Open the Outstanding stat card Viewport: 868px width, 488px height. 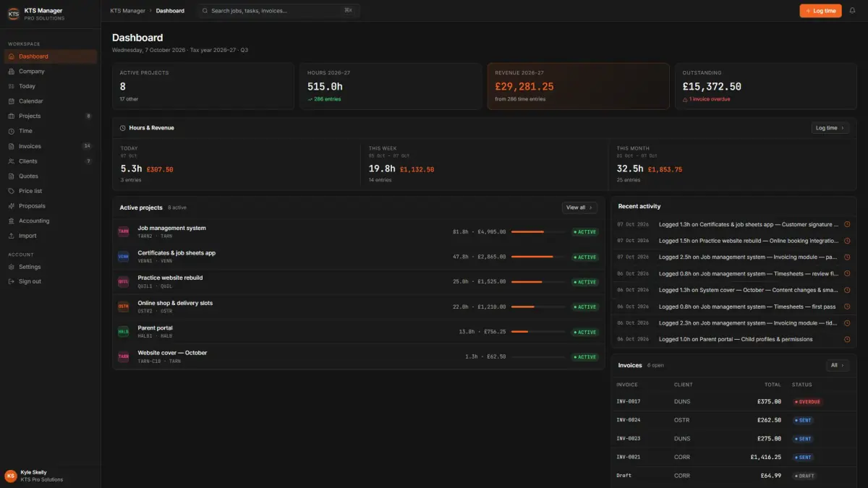pyautogui.click(x=765, y=86)
